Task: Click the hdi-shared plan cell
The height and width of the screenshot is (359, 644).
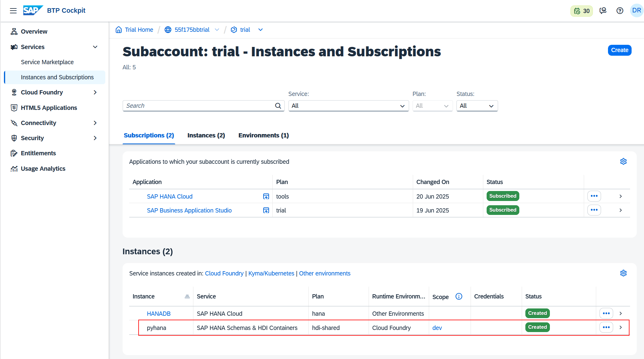Action: [326, 328]
